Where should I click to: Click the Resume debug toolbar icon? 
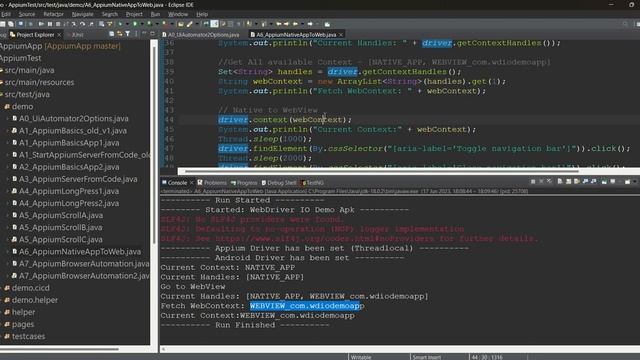click(x=41, y=24)
